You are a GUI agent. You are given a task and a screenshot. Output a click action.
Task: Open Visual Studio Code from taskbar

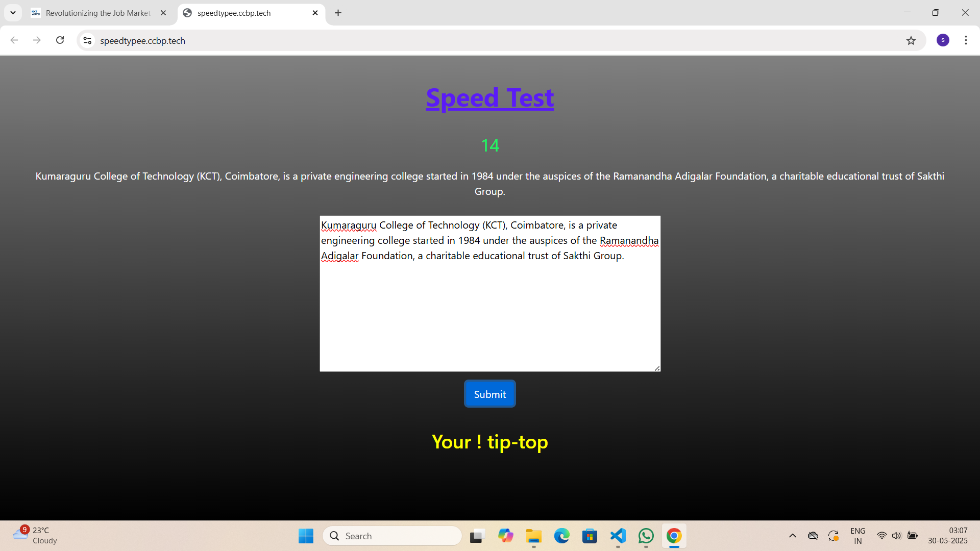[x=618, y=536]
